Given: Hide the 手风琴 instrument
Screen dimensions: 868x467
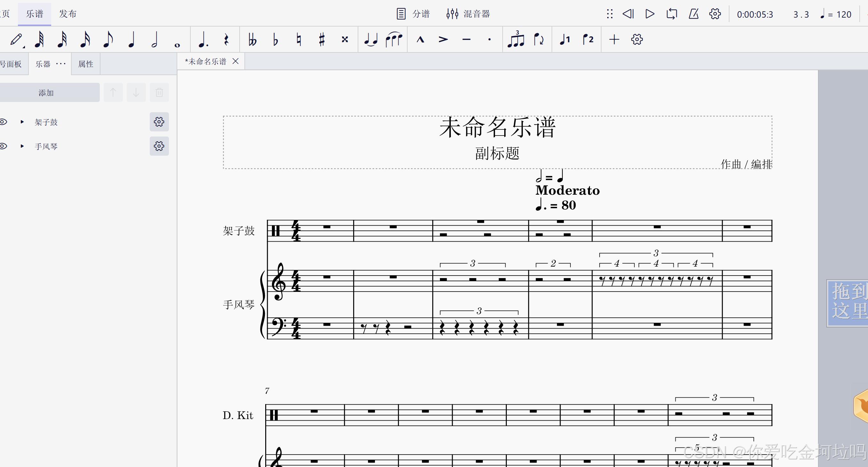Looking at the screenshot, I should [4, 146].
